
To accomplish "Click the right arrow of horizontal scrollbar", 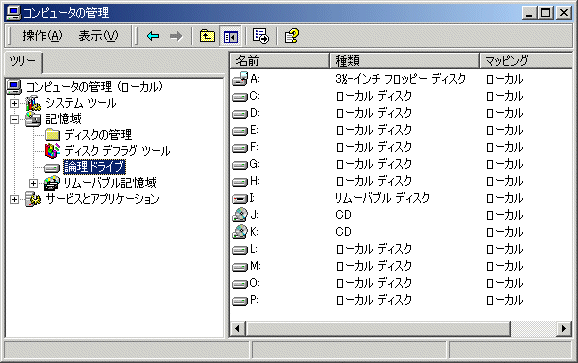I will [564, 328].
